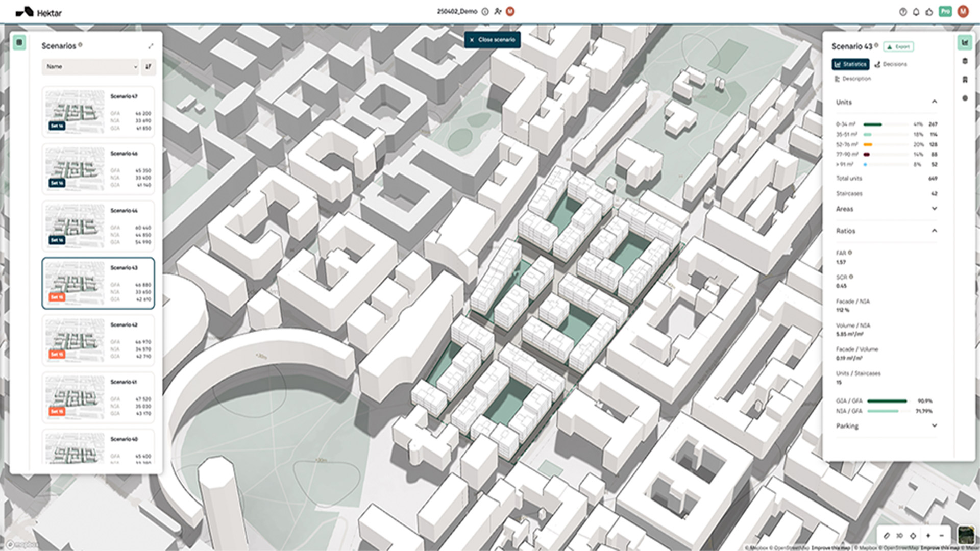Click the Export button
The height and width of the screenshot is (551, 980).
click(899, 46)
